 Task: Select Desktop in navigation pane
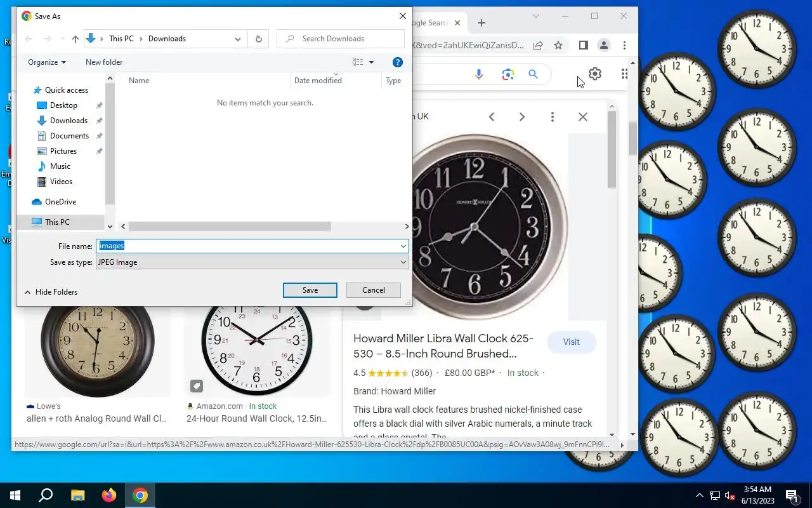[x=63, y=105]
